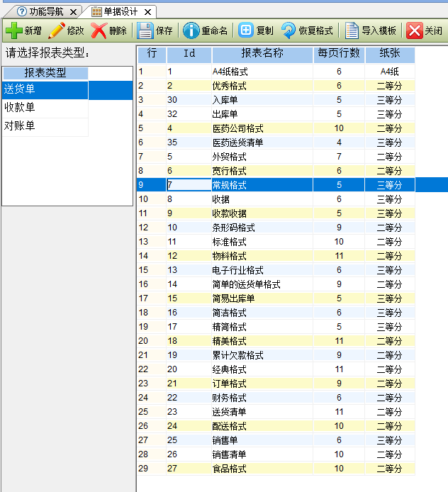Select the 条形码格式 report row
This screenshot has width=448, height=492.
[x=276, y=228]
